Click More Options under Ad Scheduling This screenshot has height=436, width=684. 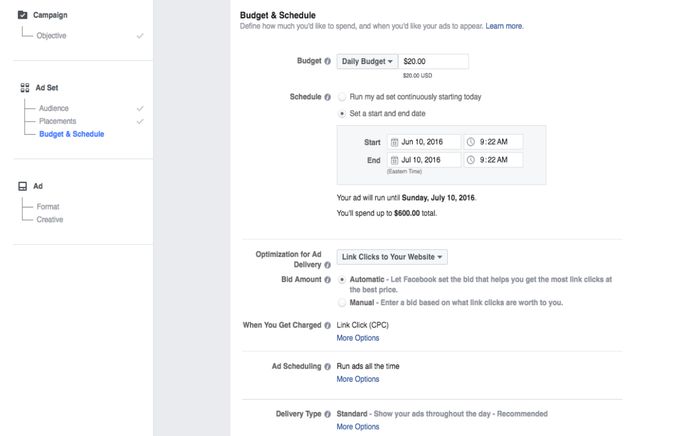[x=358, y=380]
